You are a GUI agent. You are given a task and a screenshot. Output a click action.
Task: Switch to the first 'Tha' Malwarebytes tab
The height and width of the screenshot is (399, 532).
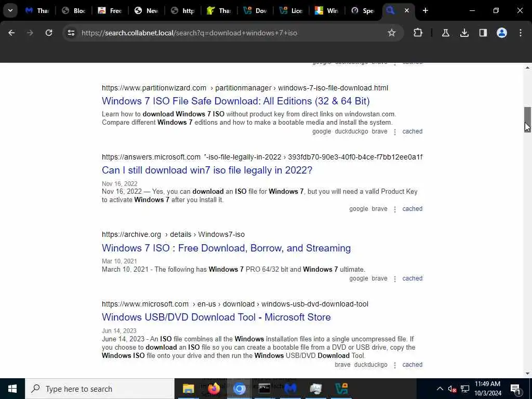pyautogui.click(x=37, y=10)
